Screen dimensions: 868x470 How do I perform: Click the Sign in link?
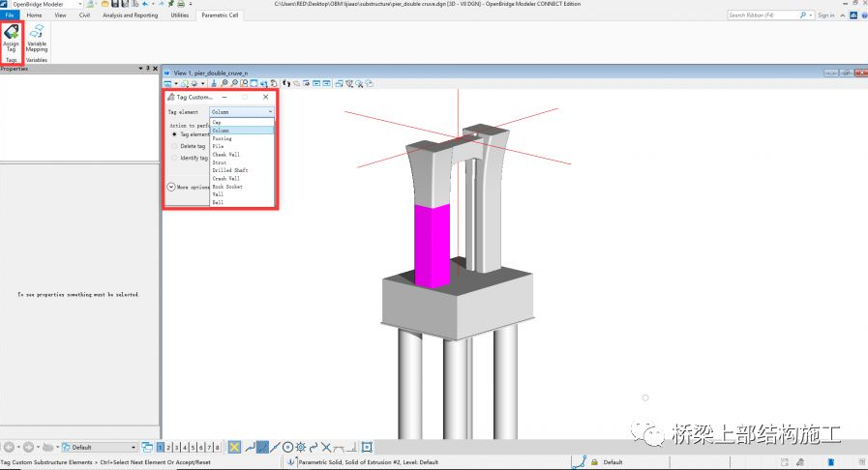pyautogui.click(x=826, y=15)
